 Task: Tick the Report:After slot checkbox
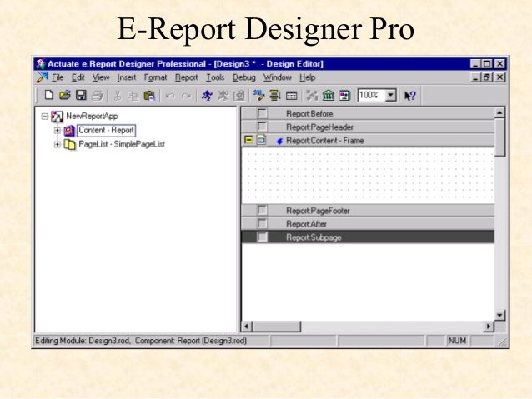(262, 223)
